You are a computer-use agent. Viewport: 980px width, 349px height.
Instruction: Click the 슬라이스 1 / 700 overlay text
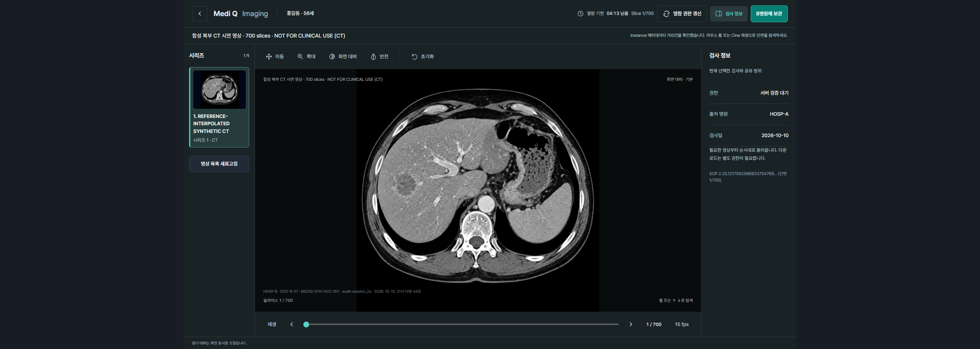[x=278, y=301]
